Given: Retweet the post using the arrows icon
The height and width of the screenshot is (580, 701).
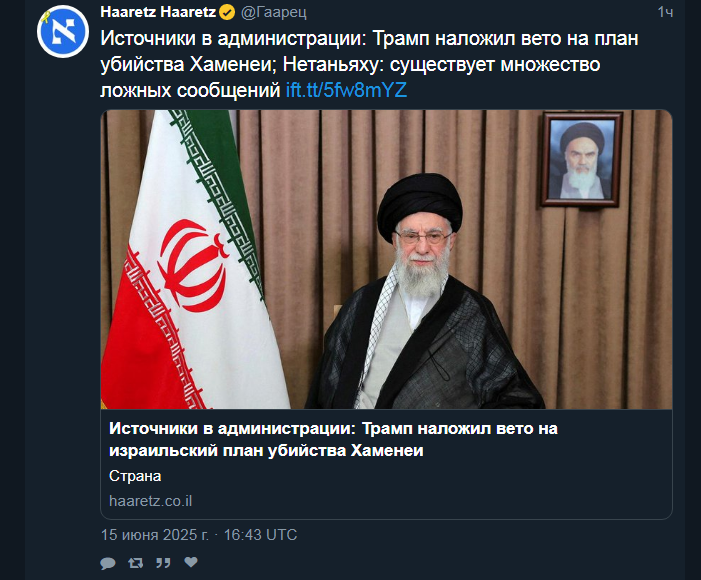Looking at the screenshot, I should [x=135, y=563].
